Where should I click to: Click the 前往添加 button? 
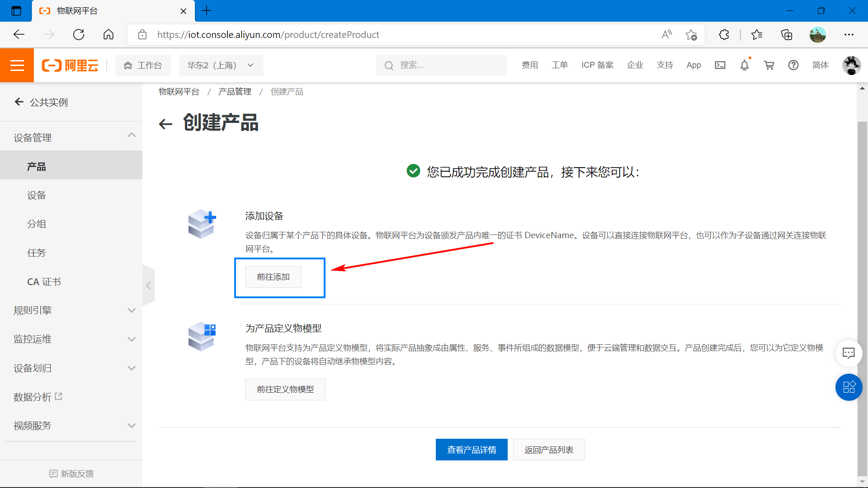[273, 277]
